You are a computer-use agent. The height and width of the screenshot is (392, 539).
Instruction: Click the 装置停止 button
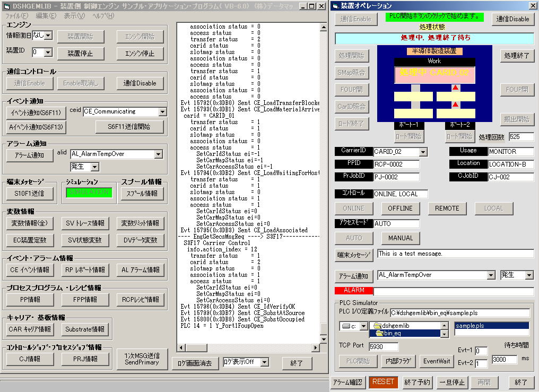pyautogui.click(x=80, y=53)
